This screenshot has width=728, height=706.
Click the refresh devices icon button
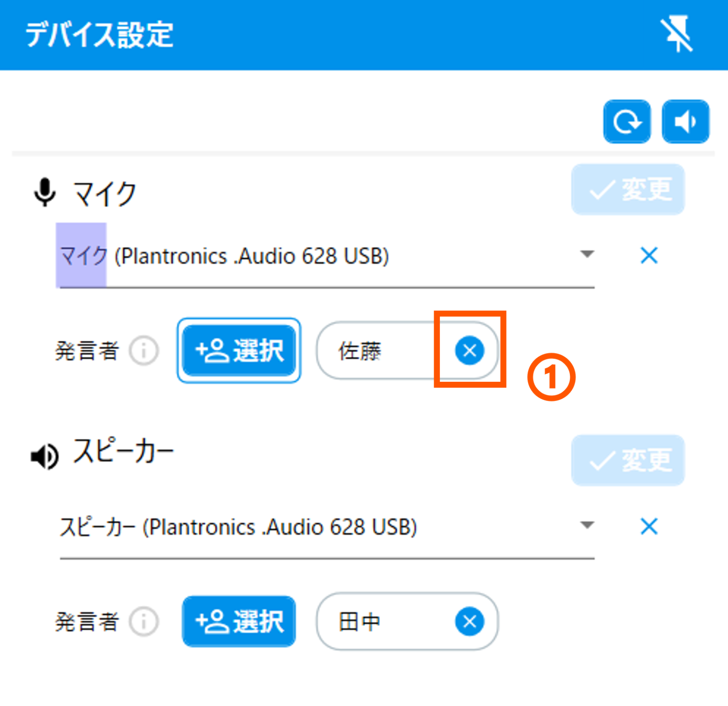coord(627,122)
